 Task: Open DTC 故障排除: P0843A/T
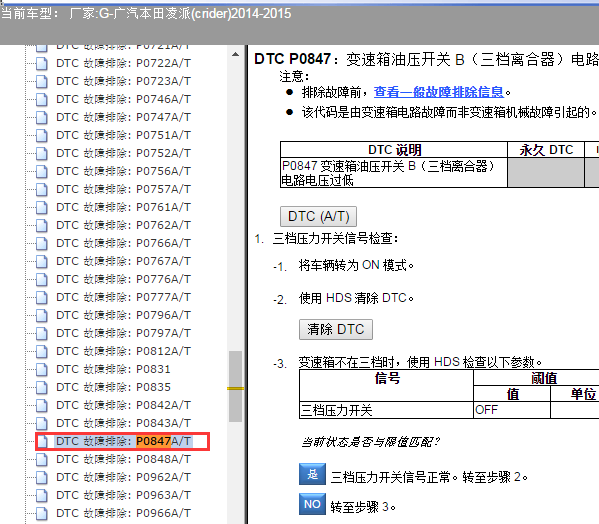pos(123,423)
